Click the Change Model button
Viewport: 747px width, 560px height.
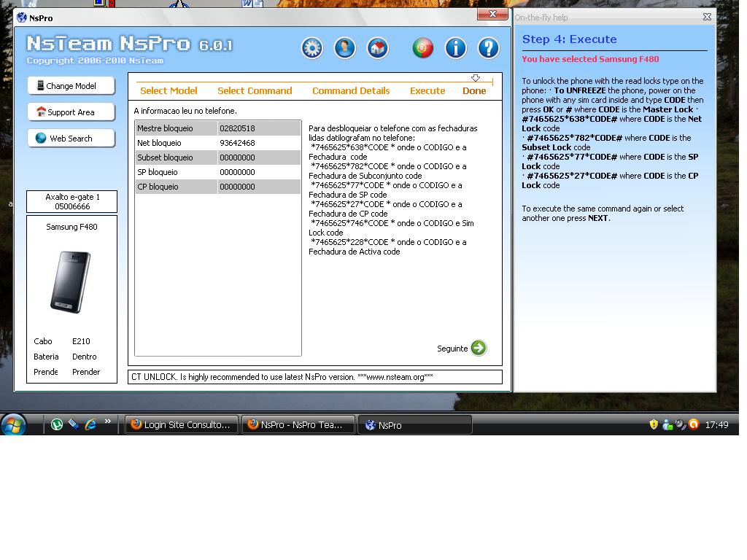pos(71,86)
